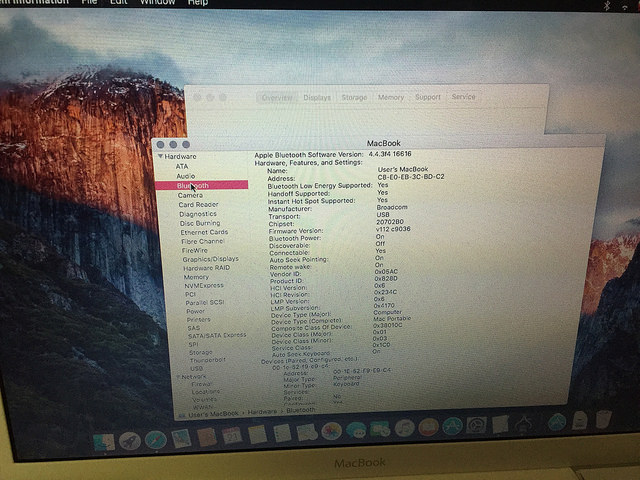
Task: Open the File menu
Action: point(89,2)
